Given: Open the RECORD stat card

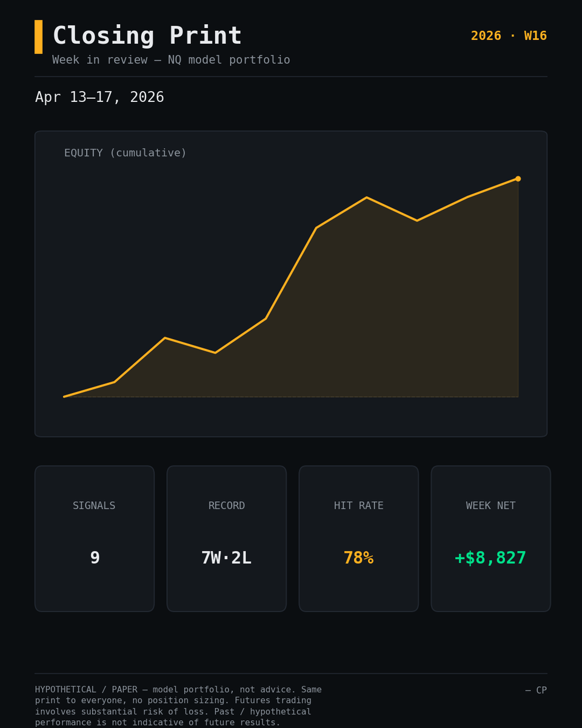Looking at the screenshot, I should click(227, 539).
